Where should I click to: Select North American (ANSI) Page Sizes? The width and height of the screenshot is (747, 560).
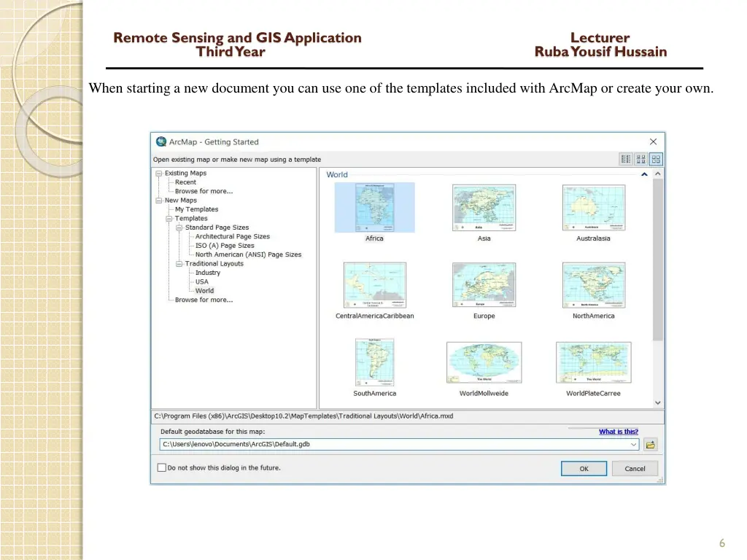coord(248,254)
